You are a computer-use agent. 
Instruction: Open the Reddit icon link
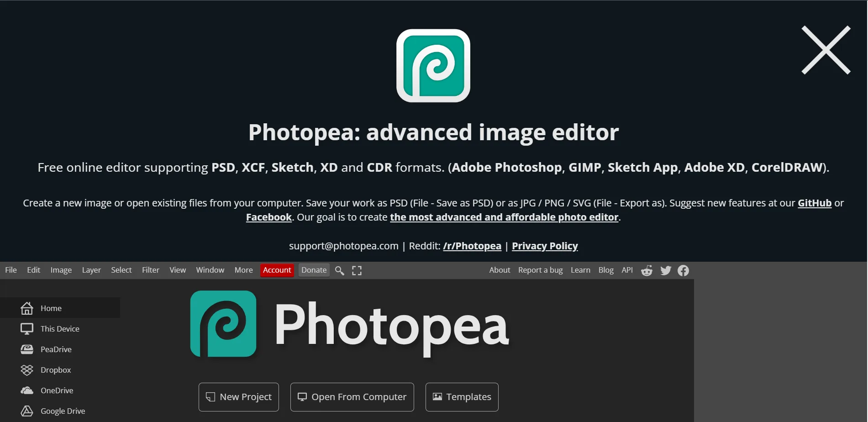(x=647, y=270)
